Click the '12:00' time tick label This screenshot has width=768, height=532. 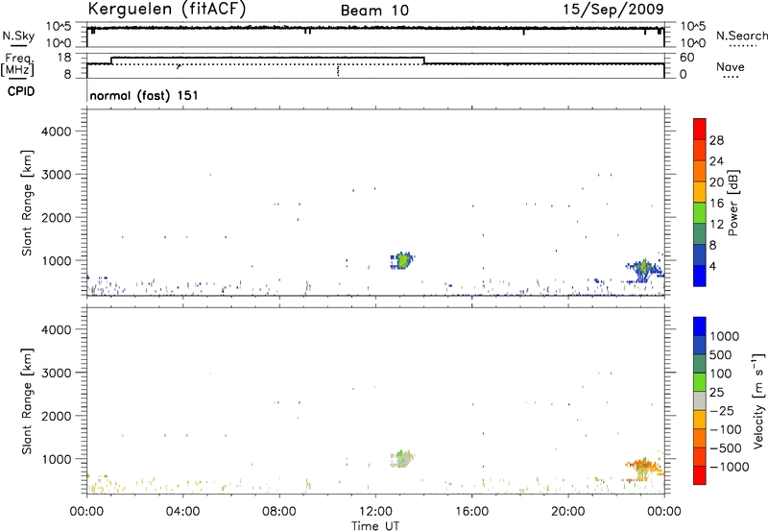pos(375,512)
